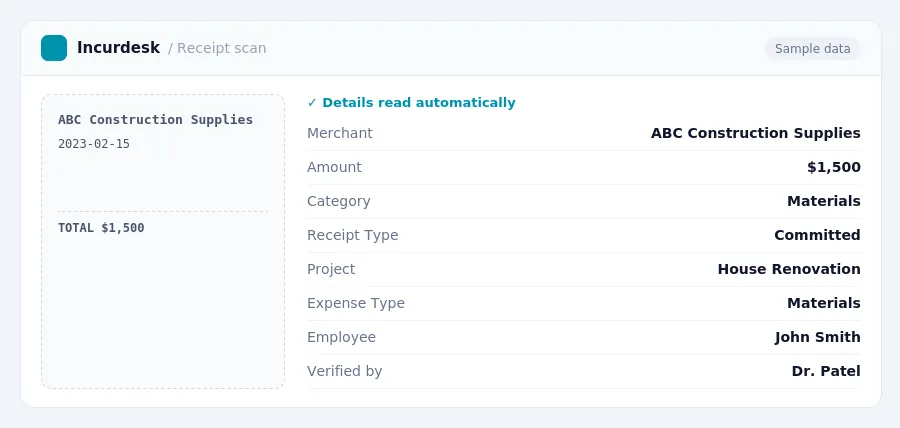Click the Incurdesk app name
The image size is (900, 428).
[x=118, y=48]
